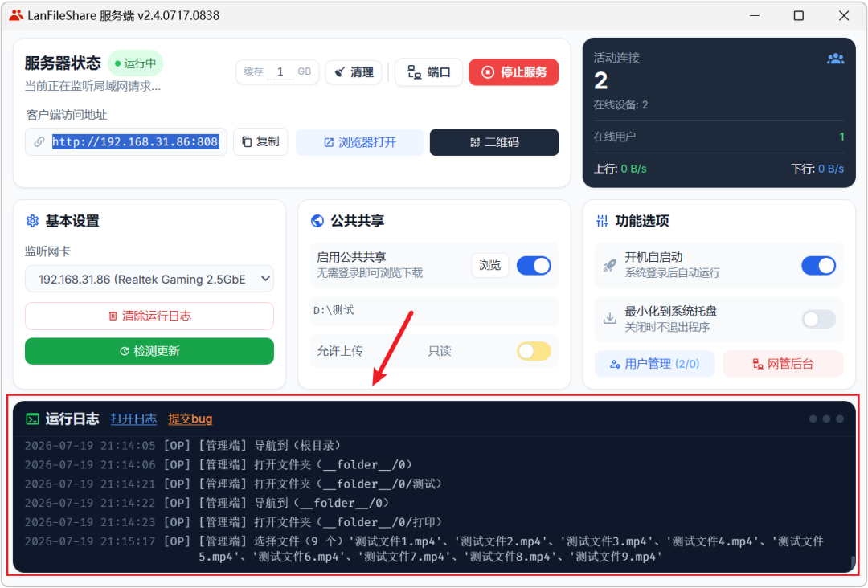The width and height of the screenshot is (868, 588).
Task: Click 浏览器打开 to open in browser
Action: coord(360,142)
